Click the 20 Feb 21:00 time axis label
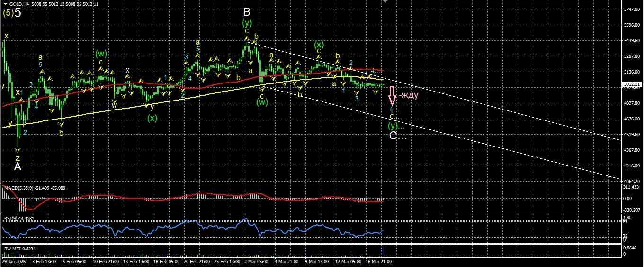Screen dimensions: 644x267 tap(197, 261)
